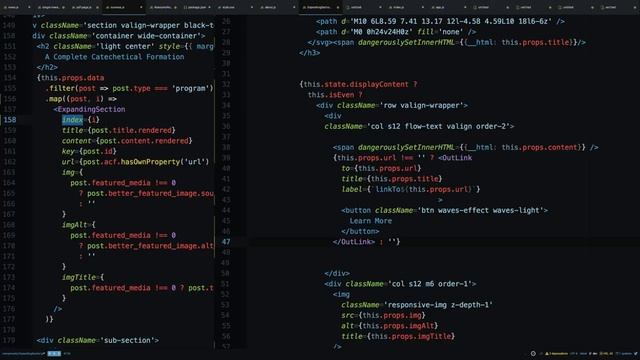This screenshot has width=640, height=360.
Task: Click the 'key={post.id}' attribute
Action: tap(89, 151)
